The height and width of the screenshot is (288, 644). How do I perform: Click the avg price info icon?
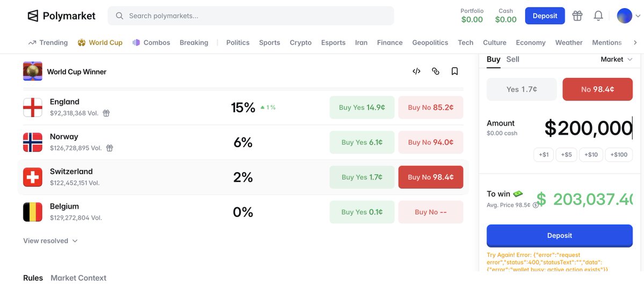(x=536, y=205)
